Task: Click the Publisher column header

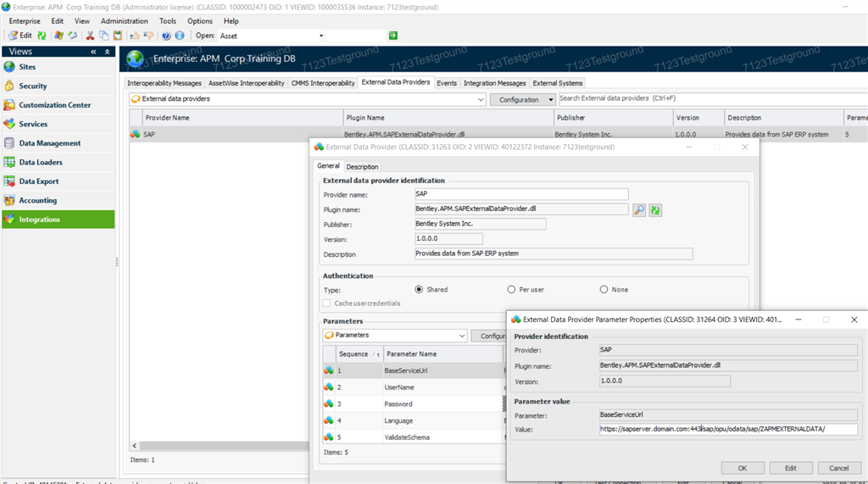Action: 614,118
